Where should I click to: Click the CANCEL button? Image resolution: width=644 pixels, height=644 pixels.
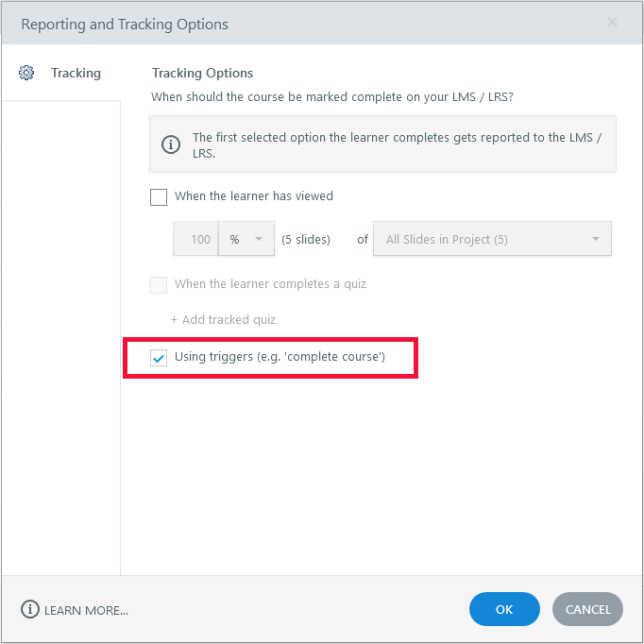587,609
